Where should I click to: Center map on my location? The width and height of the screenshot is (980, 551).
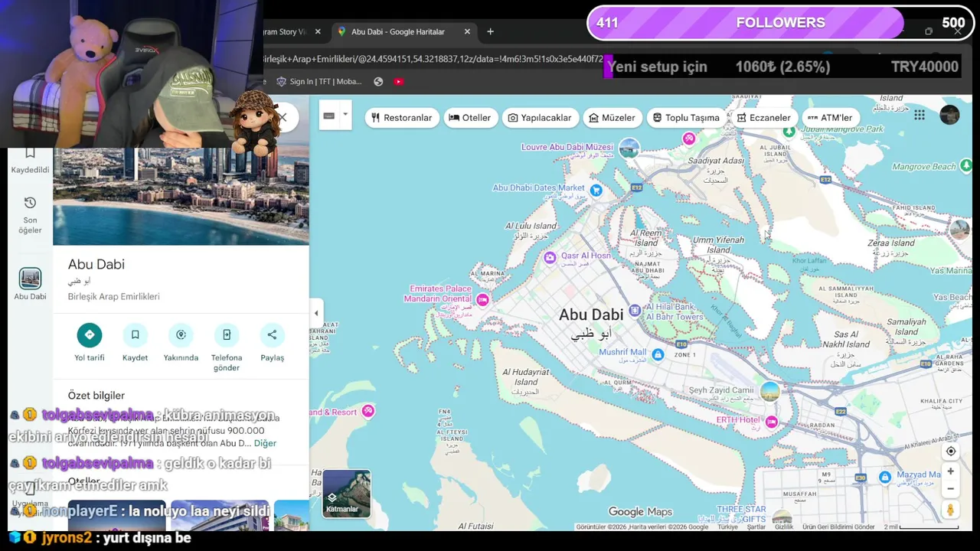tap(951, 452)
